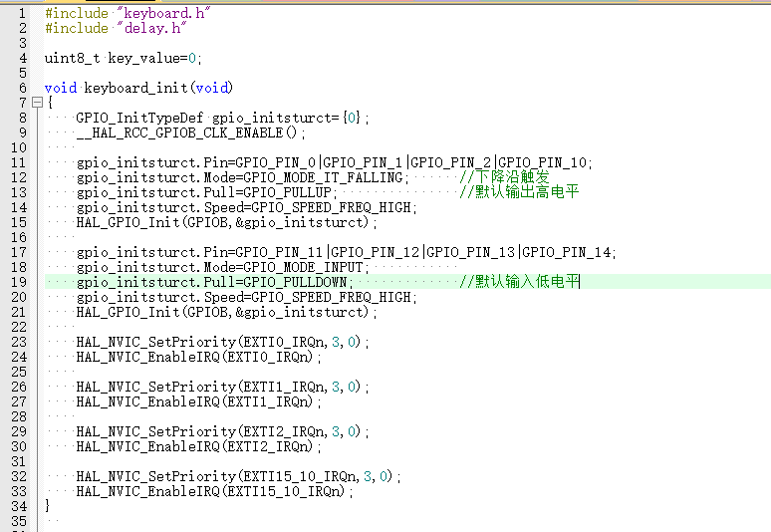Screen dimensions: 771x532
Task: Click line number 1 in the gutter
Action: pyautogui.click(x=22, y=13)
